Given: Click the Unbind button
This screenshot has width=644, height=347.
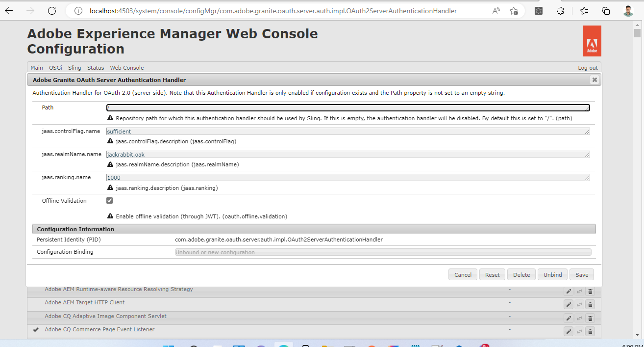Looking at the screenshot, I should (552, 274).
